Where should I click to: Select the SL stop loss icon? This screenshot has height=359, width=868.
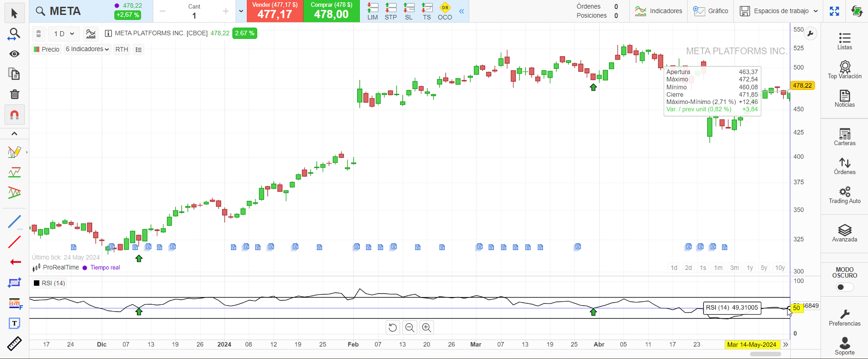coord(409,11)
